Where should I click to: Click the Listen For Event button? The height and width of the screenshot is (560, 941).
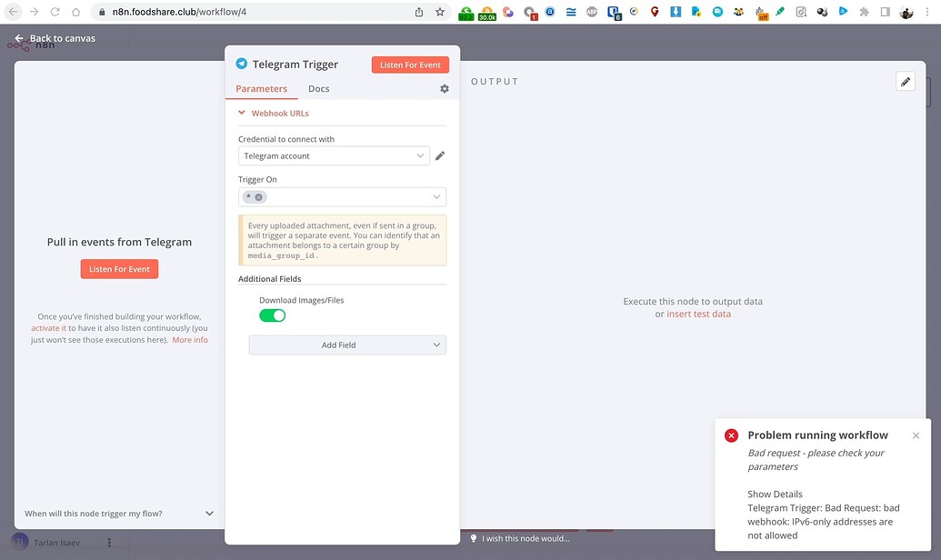pyautogui.click(x=410, y=64)
